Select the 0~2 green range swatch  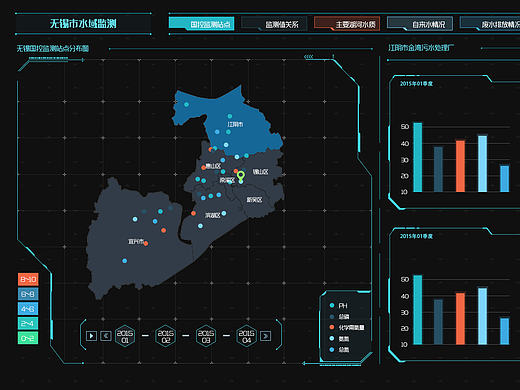click(x=28, y=338)
